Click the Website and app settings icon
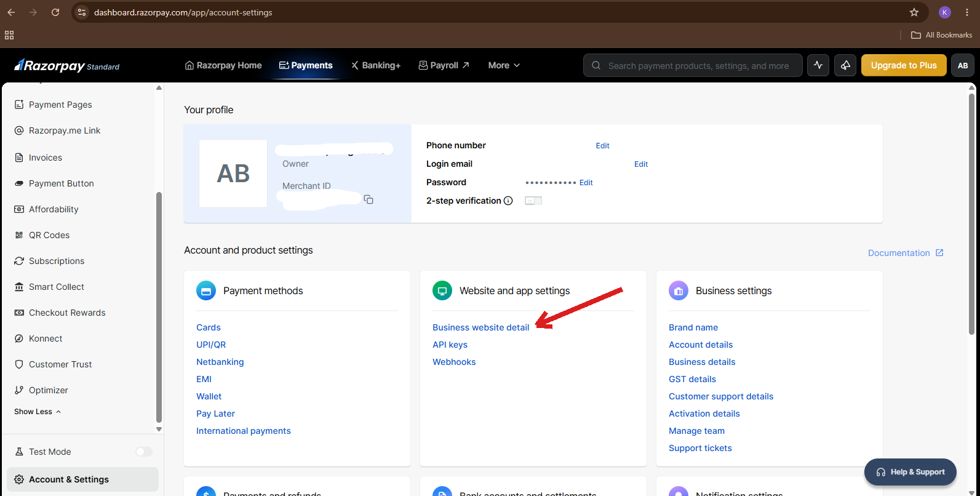The width and height of the screenshot is (980, 496). [442, 290]
